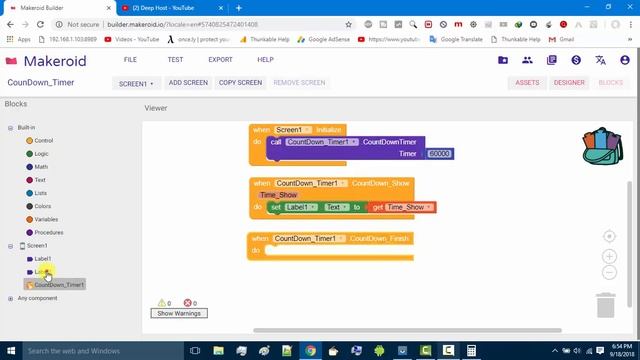
Task: Open Google Translate bookmark
Action: [456, 39]
